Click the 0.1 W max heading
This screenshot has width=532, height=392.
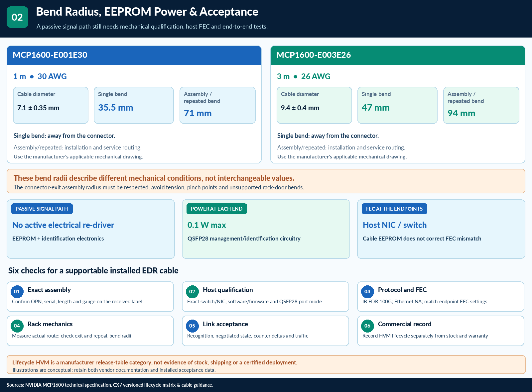(x=206, y=225)
